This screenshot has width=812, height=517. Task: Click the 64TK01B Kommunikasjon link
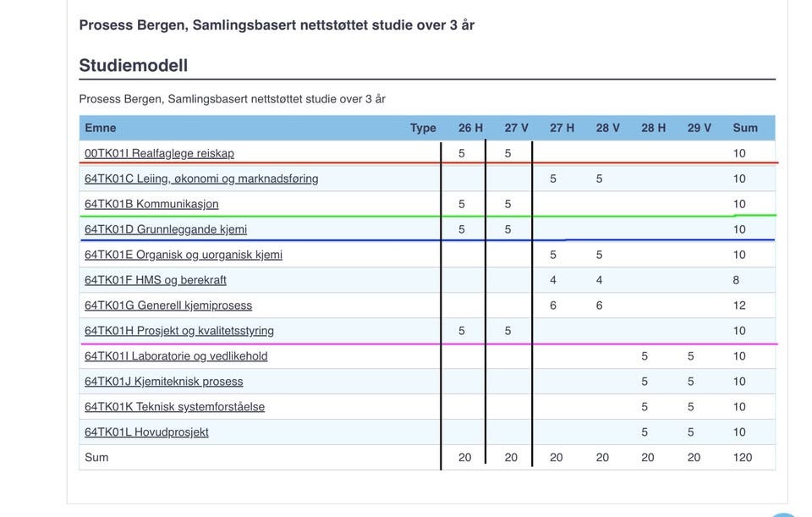[x=151, y=204]
